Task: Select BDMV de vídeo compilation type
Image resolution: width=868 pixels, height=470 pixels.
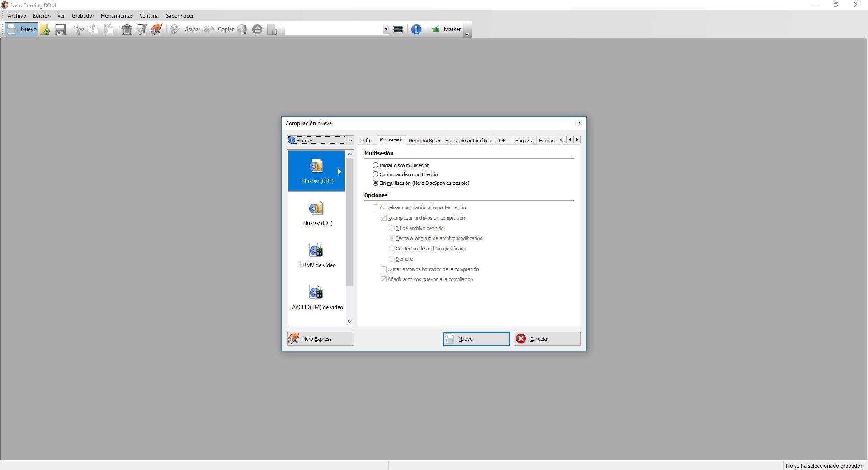Action: tap(316, 255)
